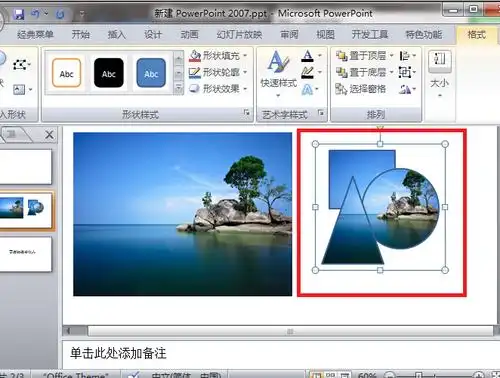
Task: Click the 形状轮廓 pencil icon
Action: coord(195,72)
